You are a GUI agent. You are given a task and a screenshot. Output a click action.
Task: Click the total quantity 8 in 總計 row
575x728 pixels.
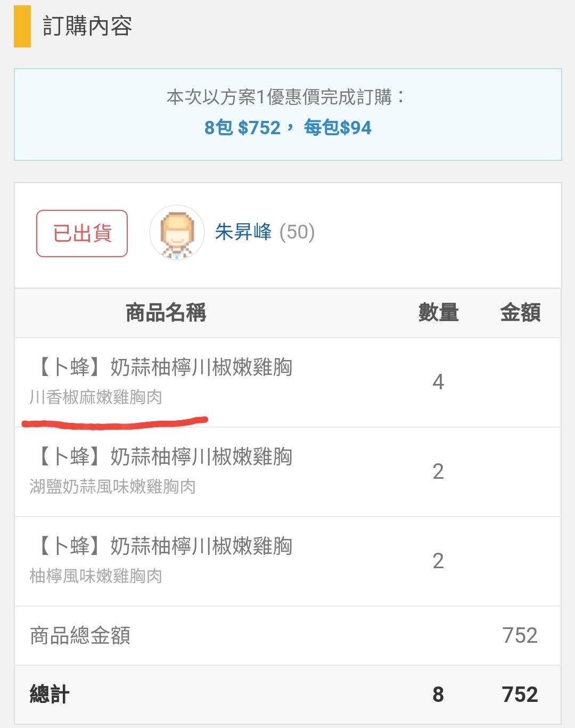[438, 694]
